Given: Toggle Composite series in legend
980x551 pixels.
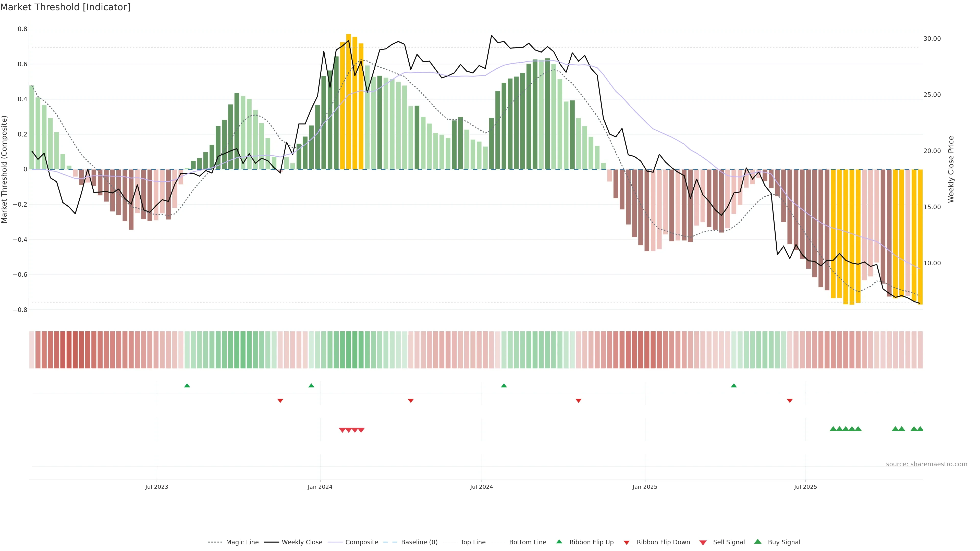Looking at the screenshot, I should [361, 542].
